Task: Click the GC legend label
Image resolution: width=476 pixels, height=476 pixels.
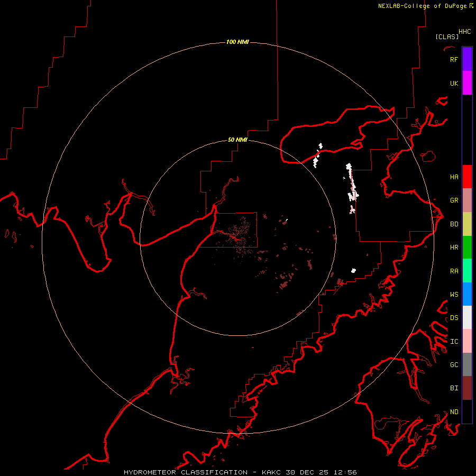Action: tap(454, 365)
